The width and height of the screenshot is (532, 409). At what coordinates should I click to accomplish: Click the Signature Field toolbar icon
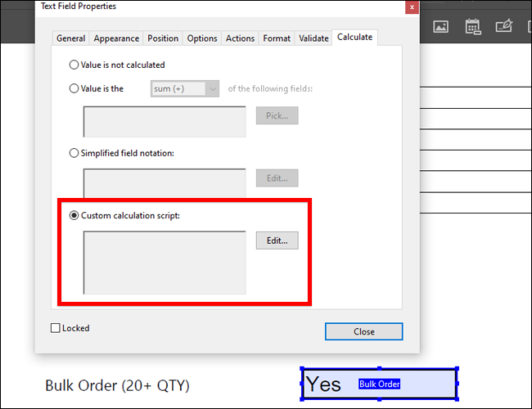tap(504, 26)
